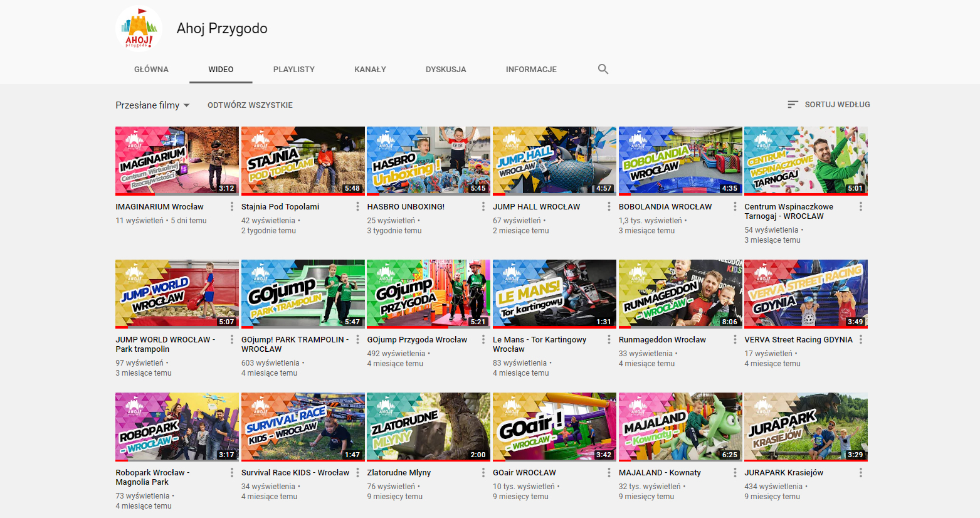Select the WIDEO tab

pos(221,70)
